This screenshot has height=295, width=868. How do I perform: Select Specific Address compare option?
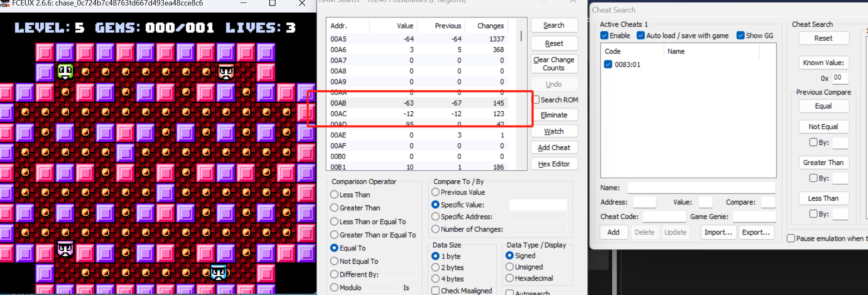coord(435,216)
